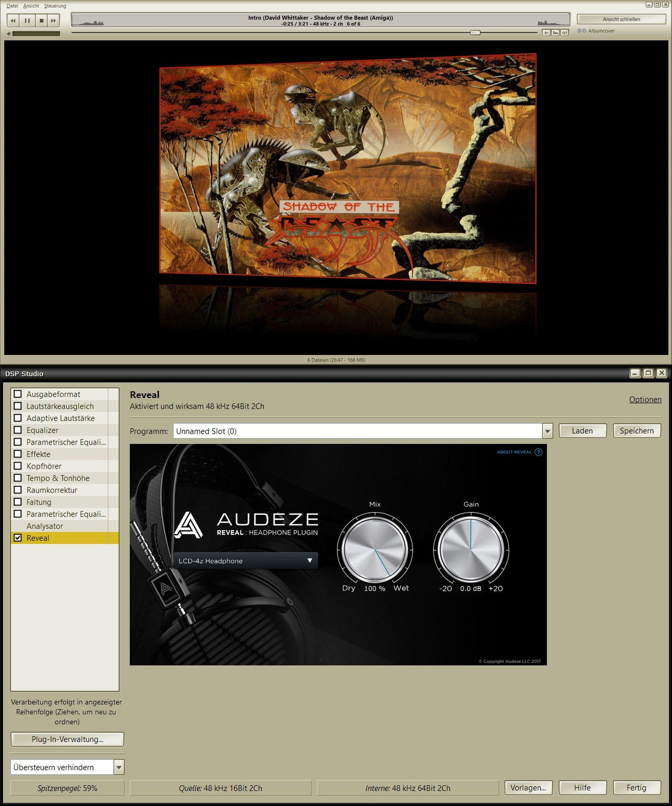
Task: Click the Spitzenpegel 59% status field
Action: pyautogui.click(x=68, y=788)
